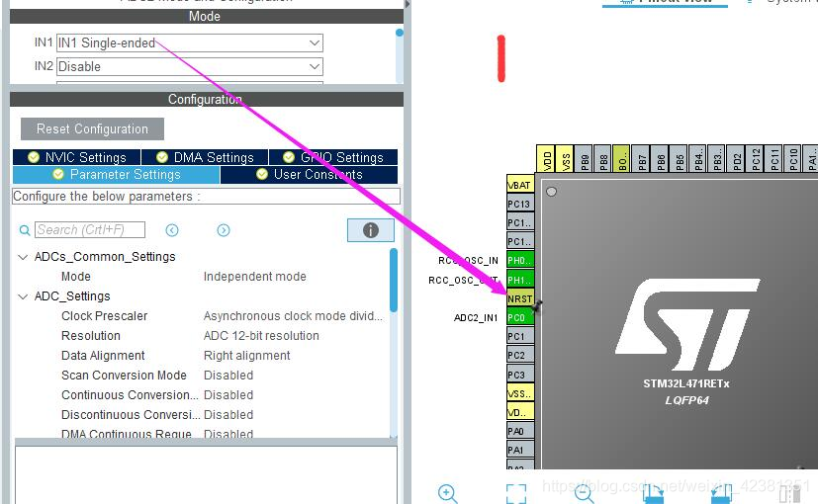Select the Discontinuous Conversion row

pos(204,415)
